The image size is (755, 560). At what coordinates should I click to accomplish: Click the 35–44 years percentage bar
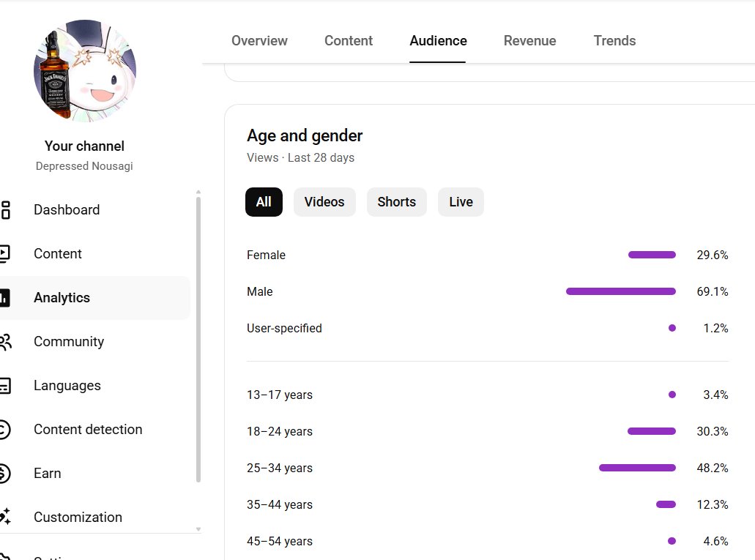point(666,504)
